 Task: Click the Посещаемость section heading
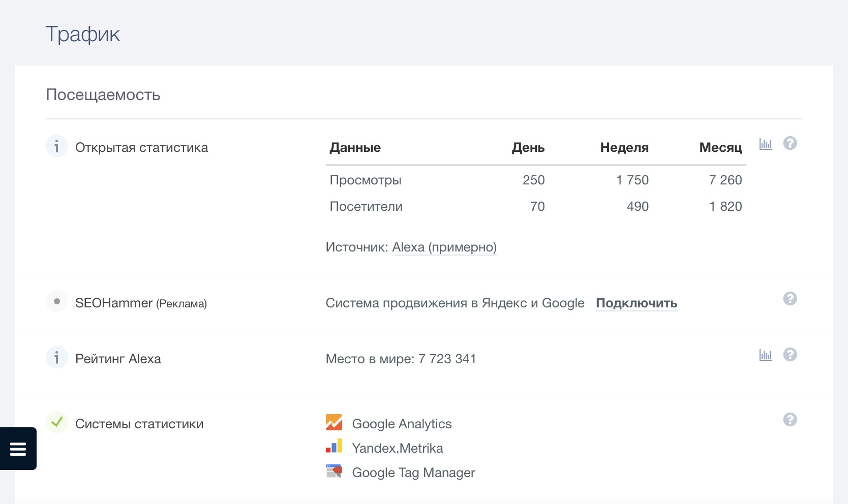(x=103, y=95)
